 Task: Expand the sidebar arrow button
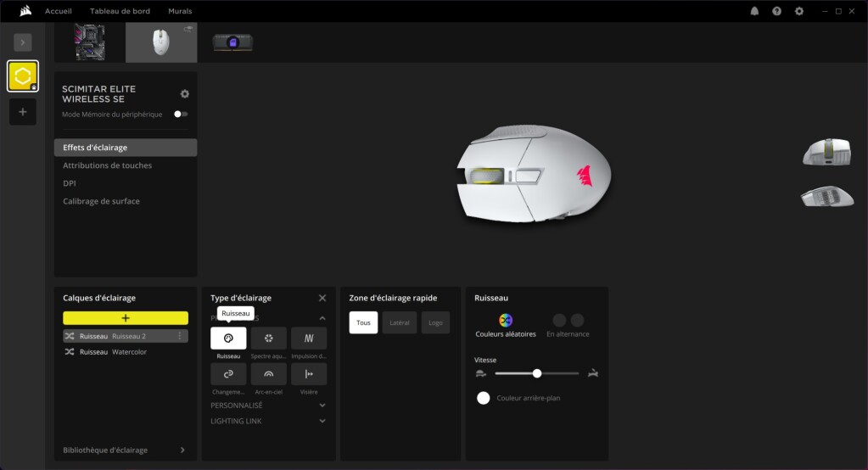click(x=23, y=42)
